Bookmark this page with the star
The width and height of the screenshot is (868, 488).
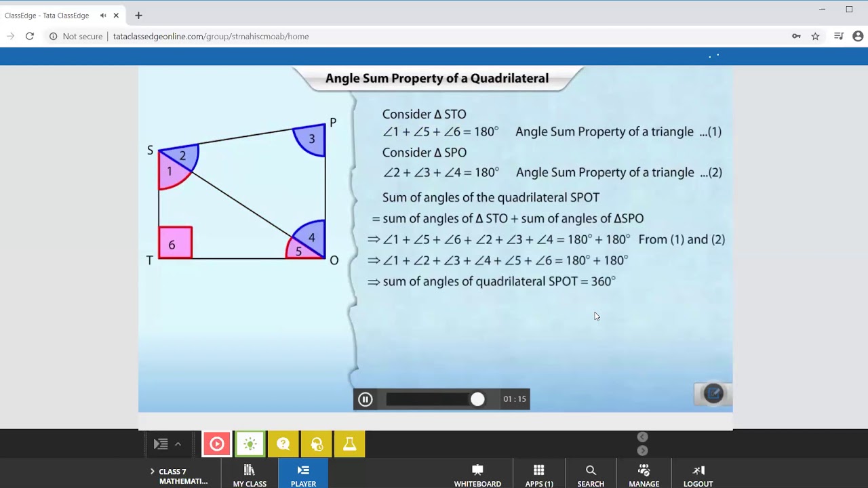[815, 37]
